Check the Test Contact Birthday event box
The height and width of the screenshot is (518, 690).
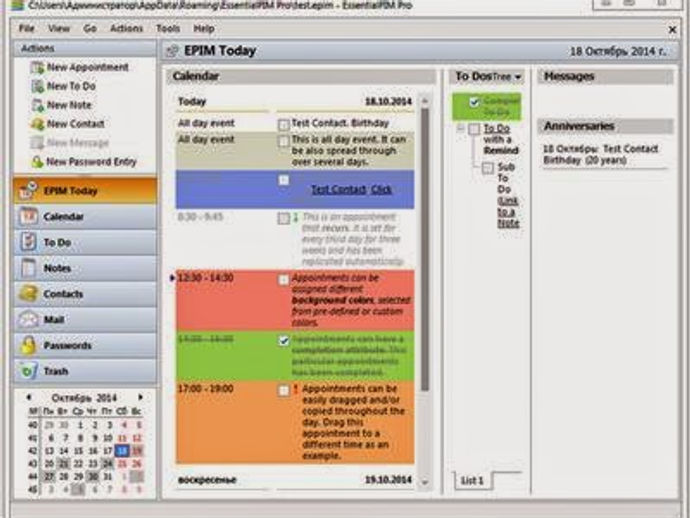pos(284,125)
